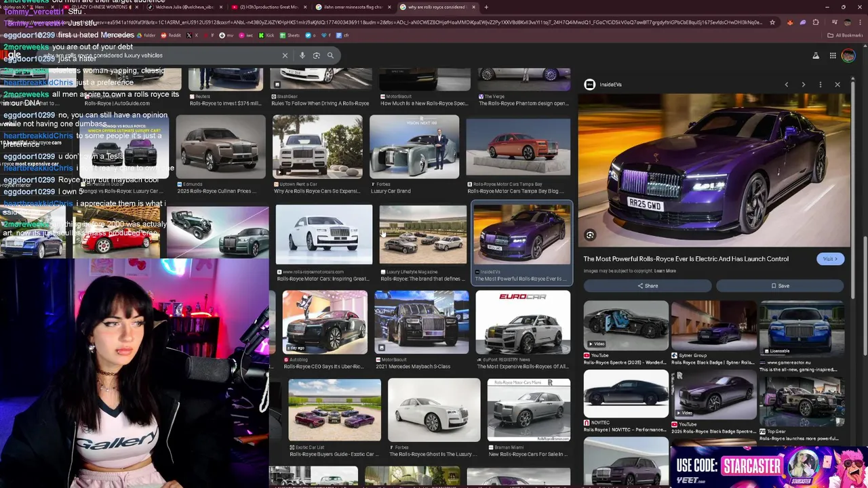This screenshot has height=488, width=868.
Task: Open Autoblog Rolls-Royce CEO result
Action: (x=325, y=330)
